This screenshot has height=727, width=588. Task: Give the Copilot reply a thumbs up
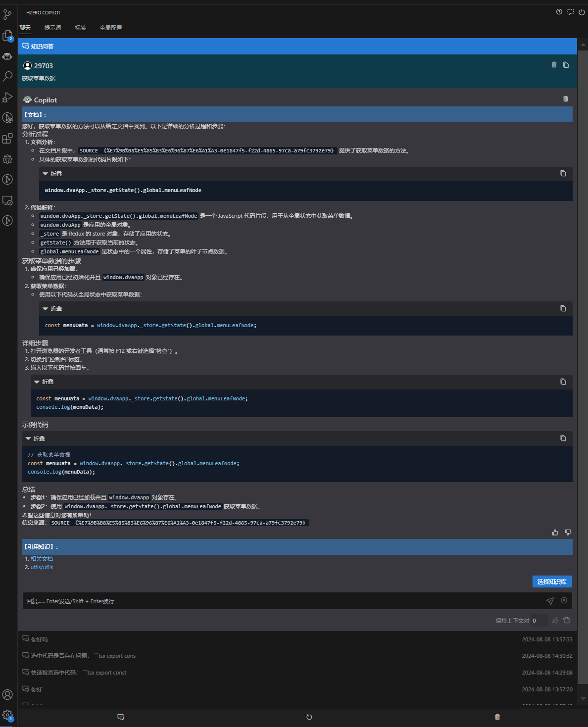pyautogui.click(x=555, y=533)
